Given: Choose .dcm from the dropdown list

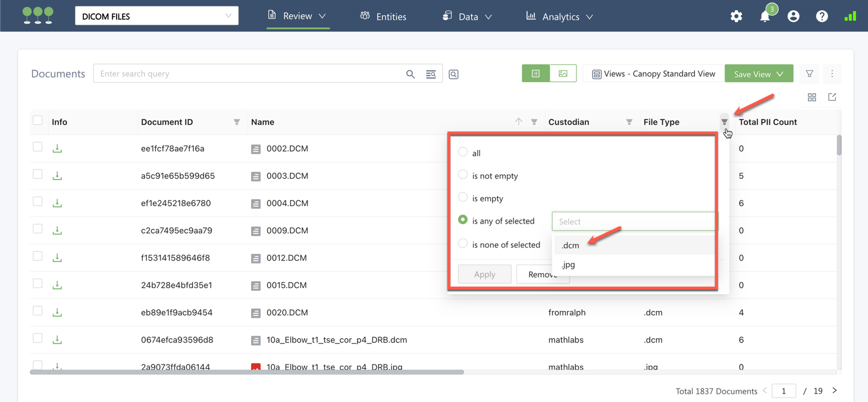Looking at the screenshot, I should coord(571,245).
